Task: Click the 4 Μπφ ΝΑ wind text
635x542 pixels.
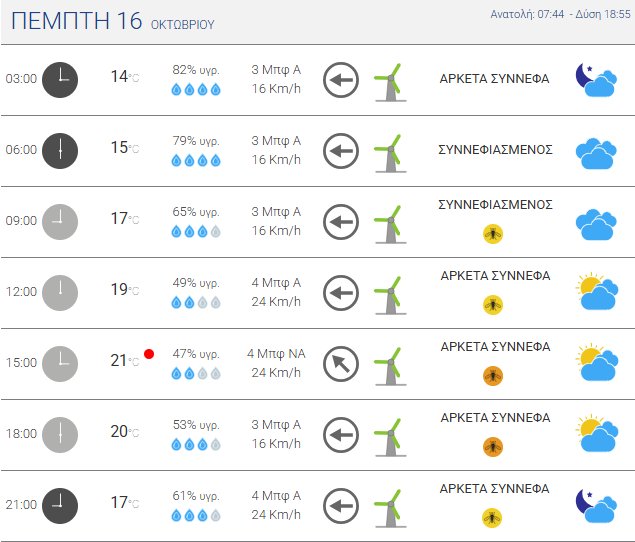Action: (x=276, y=354)
